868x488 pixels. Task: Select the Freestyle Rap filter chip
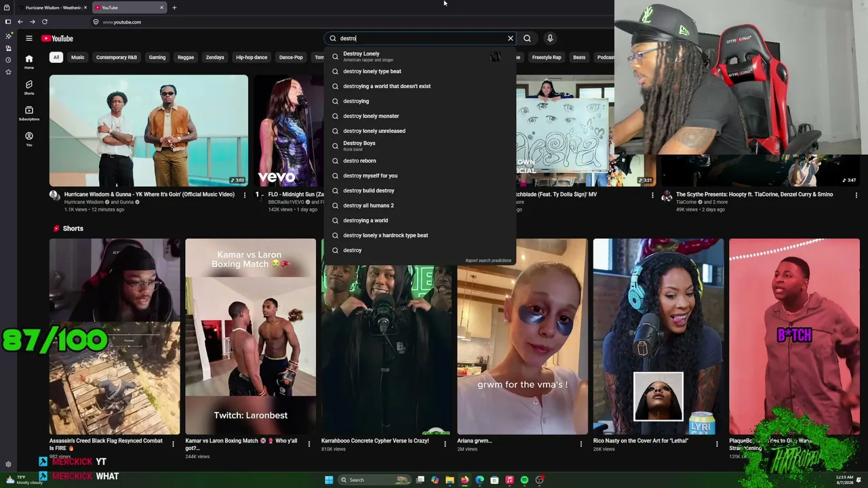[547, 58]
